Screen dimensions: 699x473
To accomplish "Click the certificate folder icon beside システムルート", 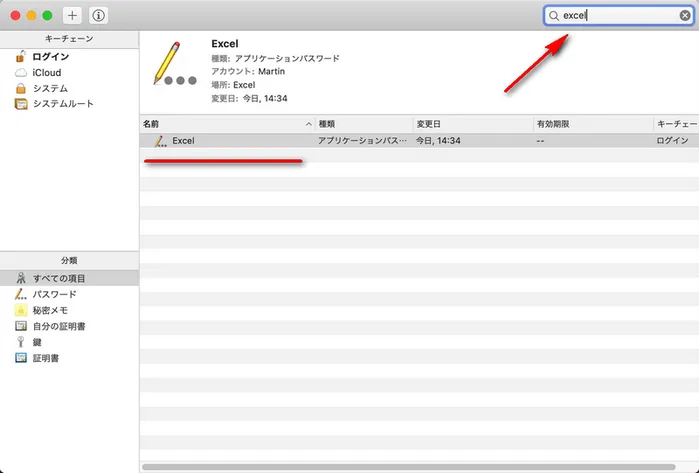I will tap(21, 104).
